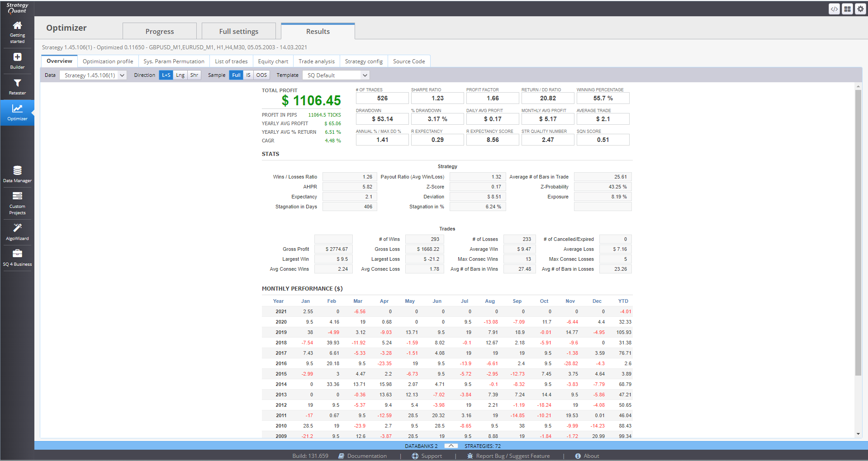The height and width of the screenshot is (461, 868).
Task: Open the Support link
Action: (432, 456)
